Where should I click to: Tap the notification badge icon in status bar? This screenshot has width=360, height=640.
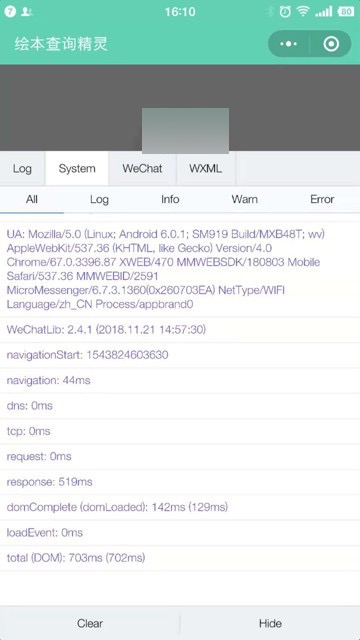tap(10, 11)
